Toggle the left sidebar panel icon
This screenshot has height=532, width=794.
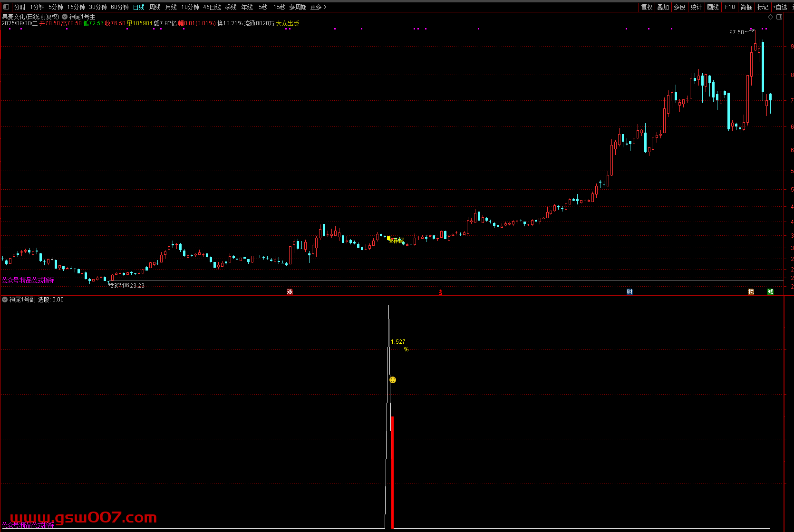pyautogui.click(x=6, y=7)
